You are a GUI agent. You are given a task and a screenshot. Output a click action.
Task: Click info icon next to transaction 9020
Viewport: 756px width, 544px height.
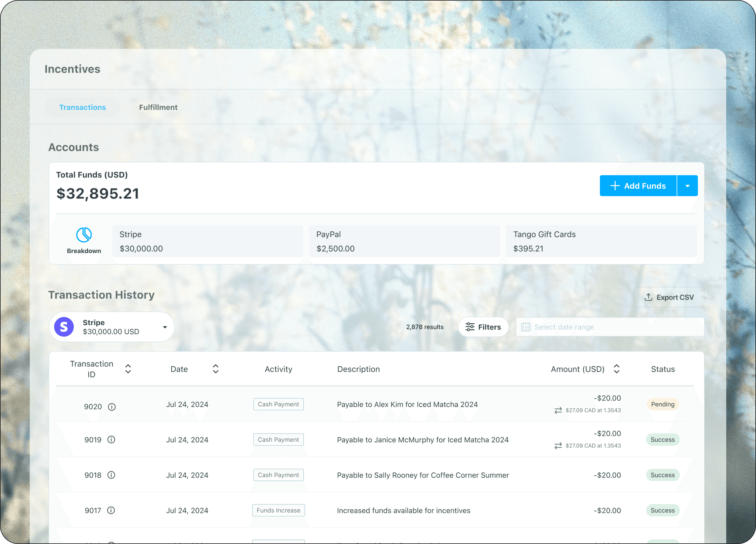112,407
